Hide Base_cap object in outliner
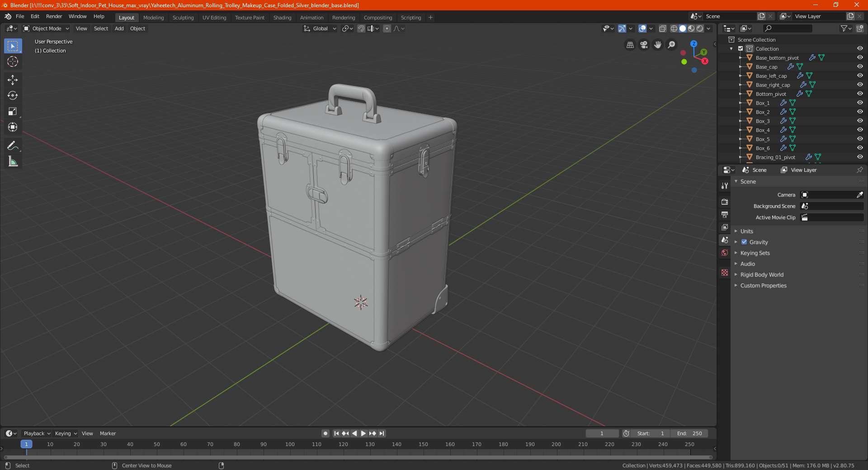868x470 pixels. [860, 66]
